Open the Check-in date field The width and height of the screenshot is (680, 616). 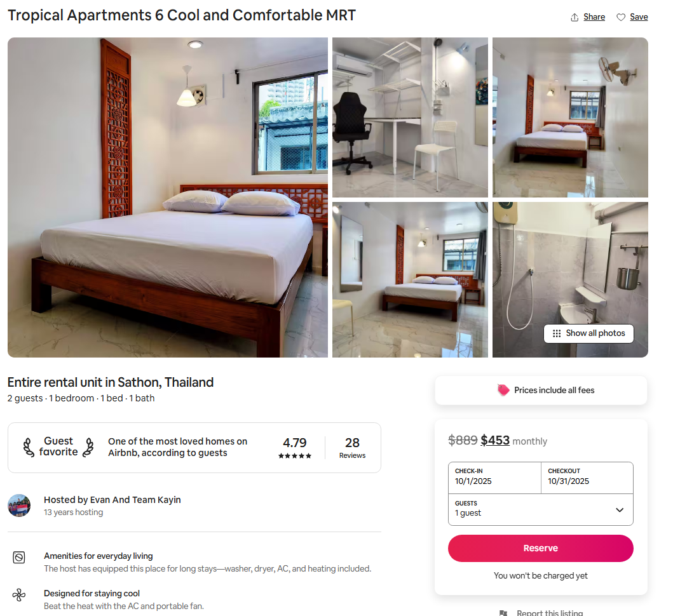(x=495, y=478)
